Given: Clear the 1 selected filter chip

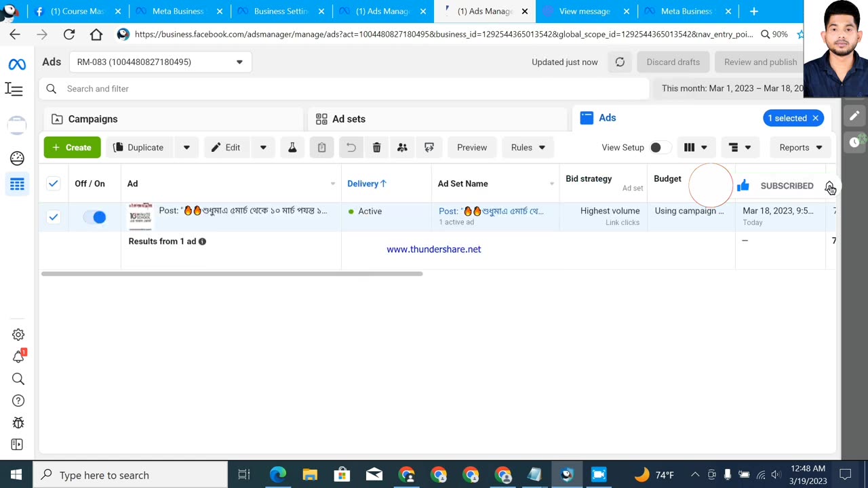Looking at the screenshot, I should 816,118.
